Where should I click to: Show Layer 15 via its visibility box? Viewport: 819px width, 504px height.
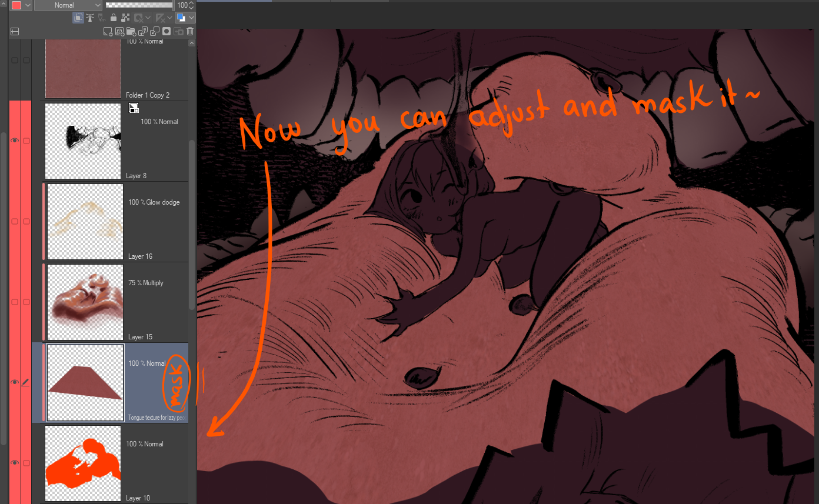pos(15,302)
